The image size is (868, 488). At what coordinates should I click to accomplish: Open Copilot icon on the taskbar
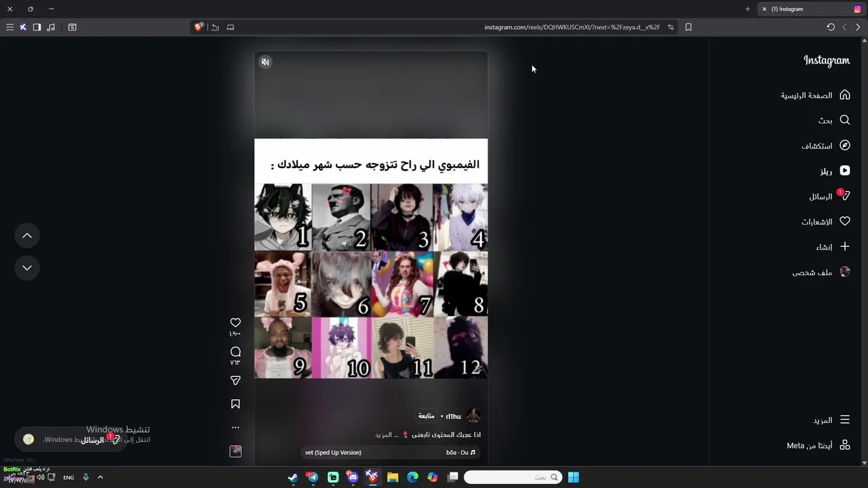click(433, 477)
